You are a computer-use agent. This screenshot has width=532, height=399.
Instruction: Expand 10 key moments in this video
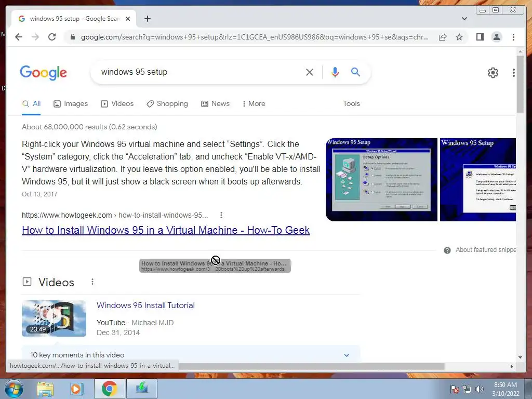pos(191,355)
